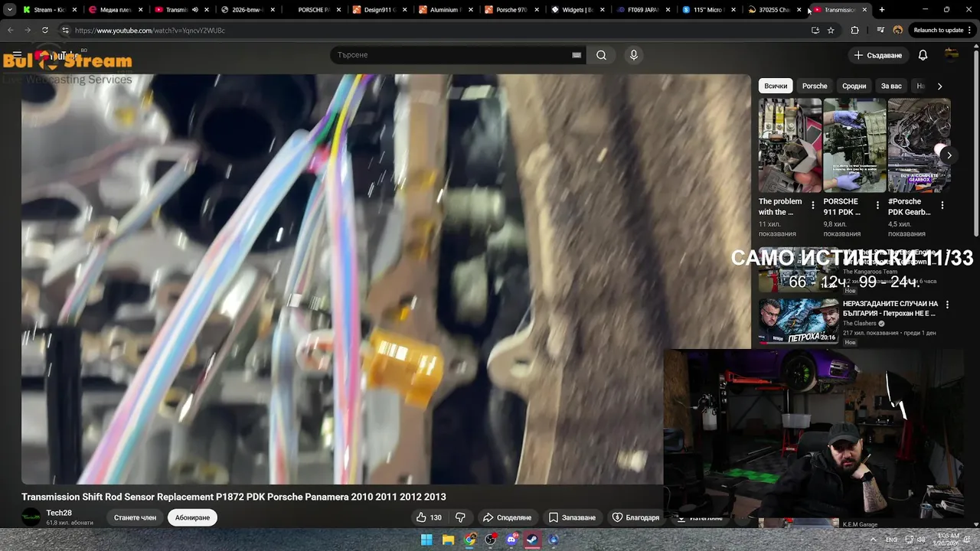Open File Explorer from taskbar
Viewport: 980px width, 551px height.
point(448,540)
